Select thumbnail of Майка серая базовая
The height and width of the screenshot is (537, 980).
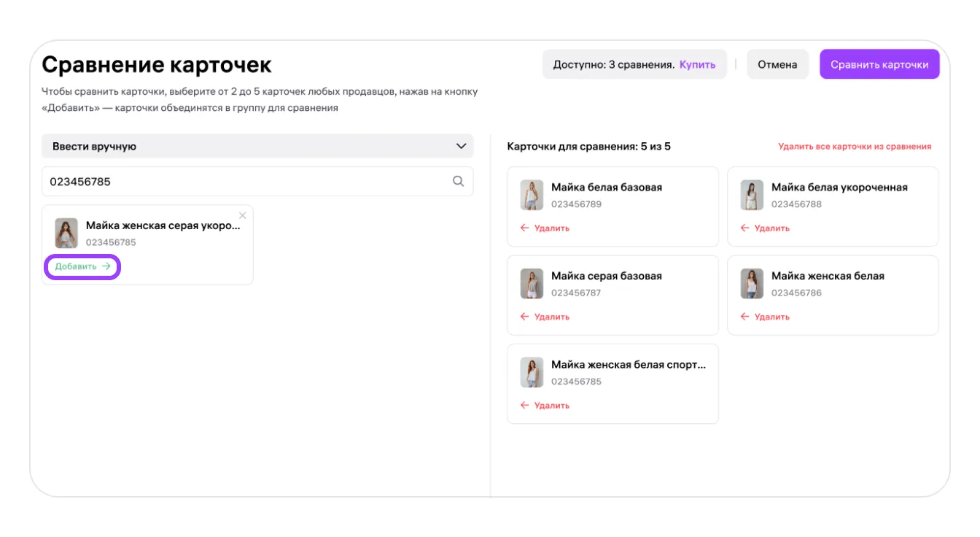pyautogui.click(x=532, y=284)
